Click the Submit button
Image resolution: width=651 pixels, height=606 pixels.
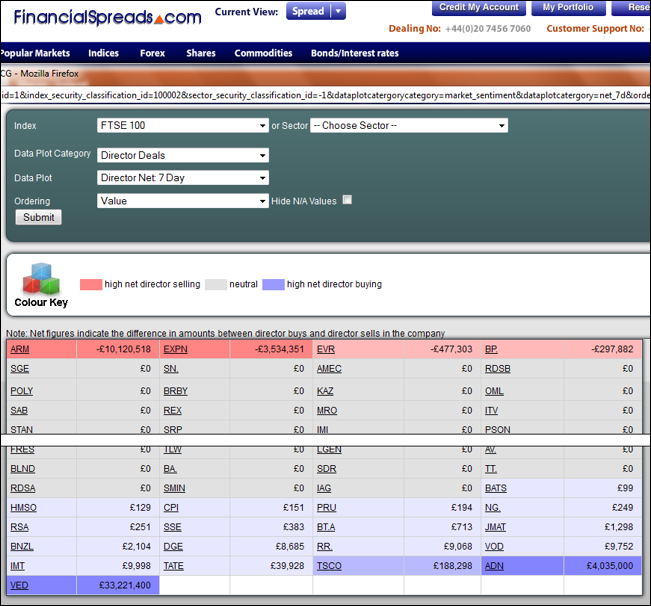[39, 217]
